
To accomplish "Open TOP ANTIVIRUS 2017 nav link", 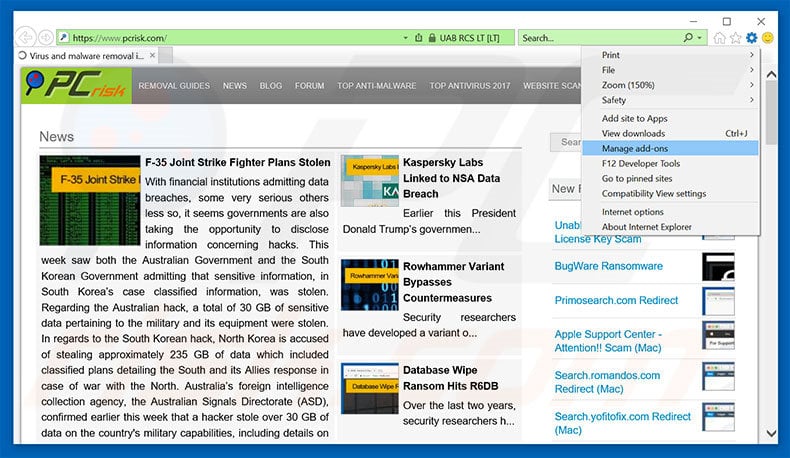I will [x=470, y=86].
